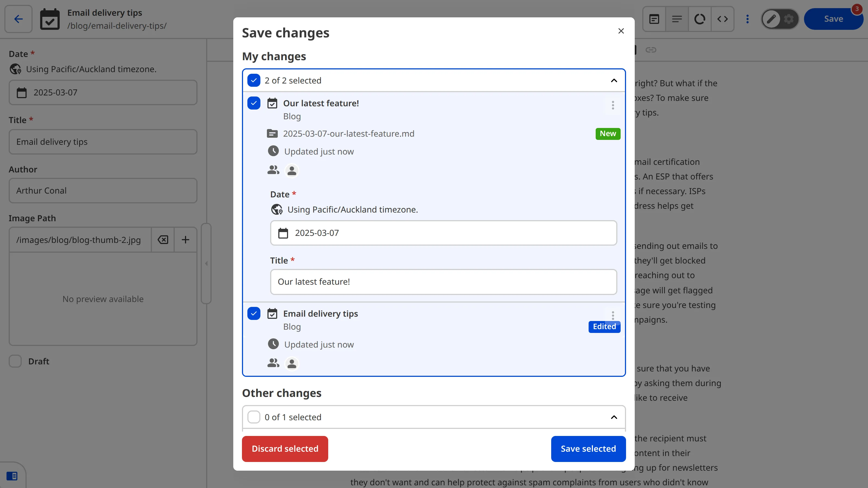Image resolution: width=868 pixels, height=488 pixels.
Task: Click the link icon in the editor toolbar
Action: [x=651, y=50]
